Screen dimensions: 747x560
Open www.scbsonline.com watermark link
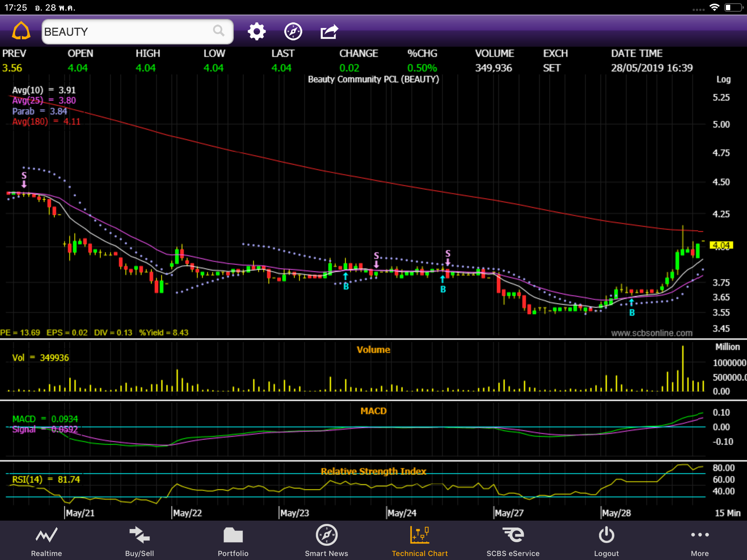coord(651,333)
